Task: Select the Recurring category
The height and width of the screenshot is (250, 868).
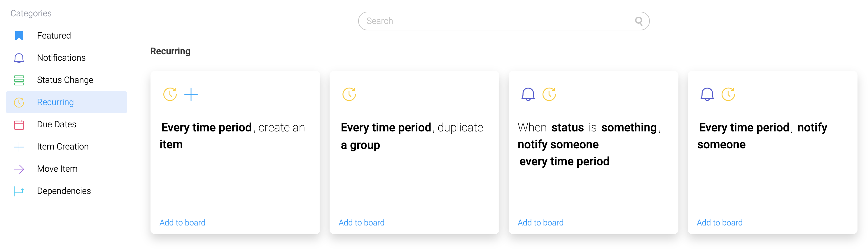Action: pyautogui.click(x=66, y=102)
